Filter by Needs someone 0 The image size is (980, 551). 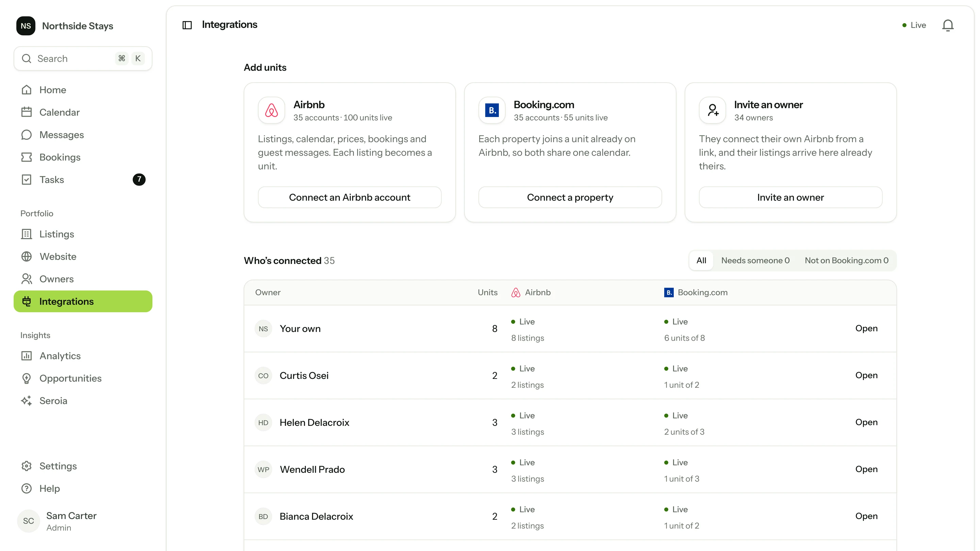[x=755, y=261]
